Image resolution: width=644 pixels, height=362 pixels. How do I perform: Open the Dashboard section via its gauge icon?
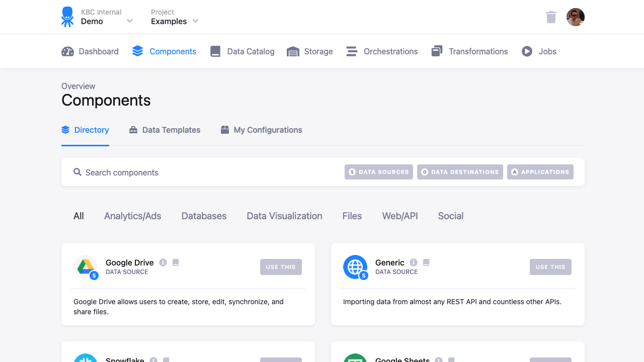tap(67, 51)
